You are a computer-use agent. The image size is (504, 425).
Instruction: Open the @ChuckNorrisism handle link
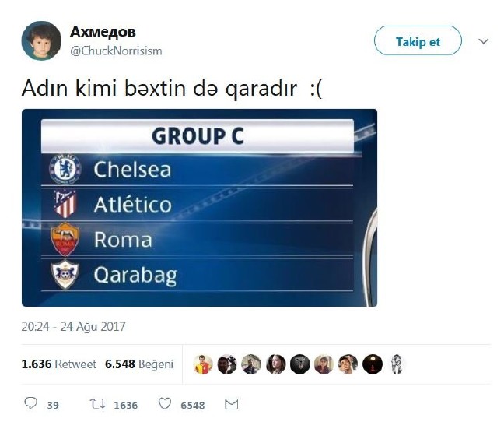pyautogui.click(x=116, y=51)
